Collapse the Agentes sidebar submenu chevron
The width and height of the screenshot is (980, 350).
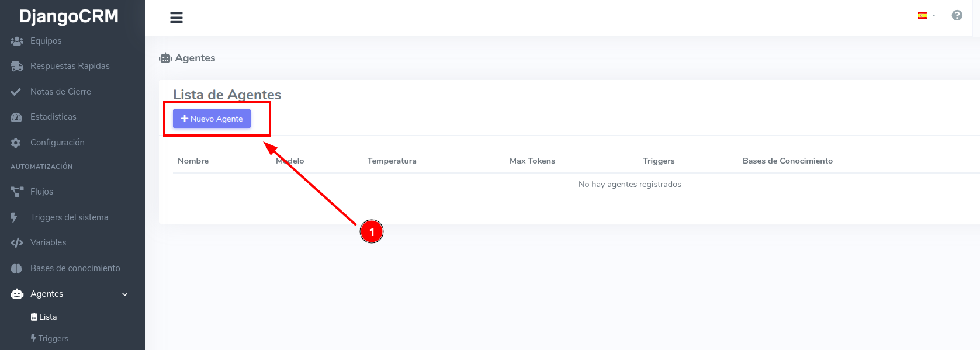tap(124, 294)
